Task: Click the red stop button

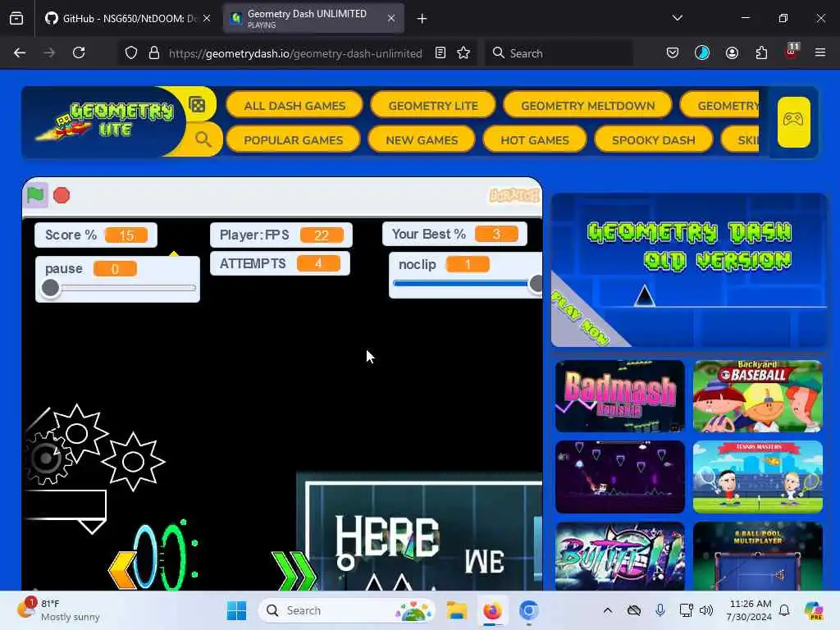Action: pos(62,195)
